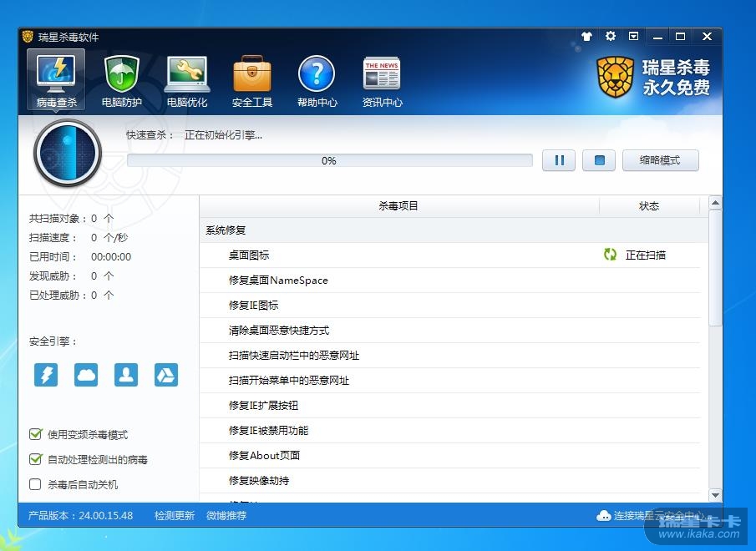Select the 系统修复 group row

[454, 230]
